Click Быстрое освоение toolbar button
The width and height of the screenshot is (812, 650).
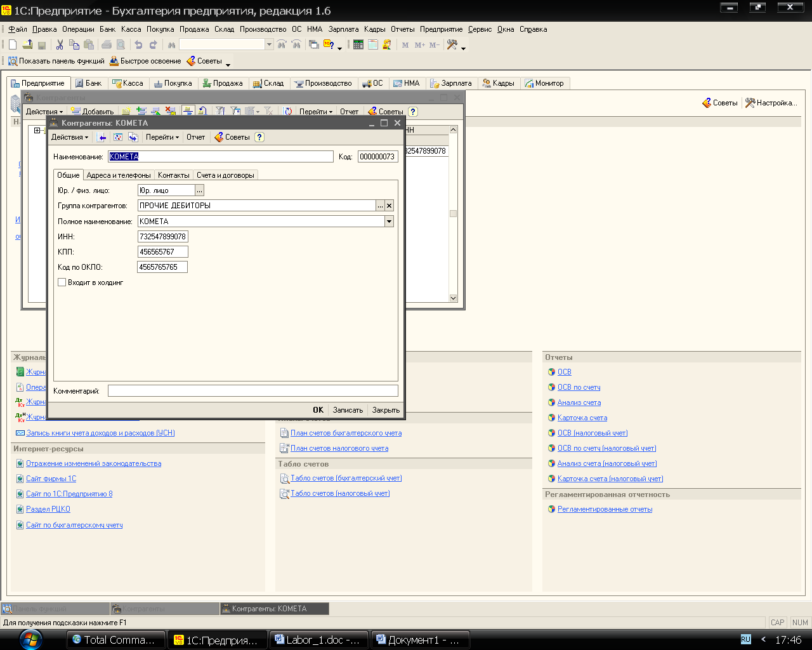pyautogui.click(x=145, y=61)
